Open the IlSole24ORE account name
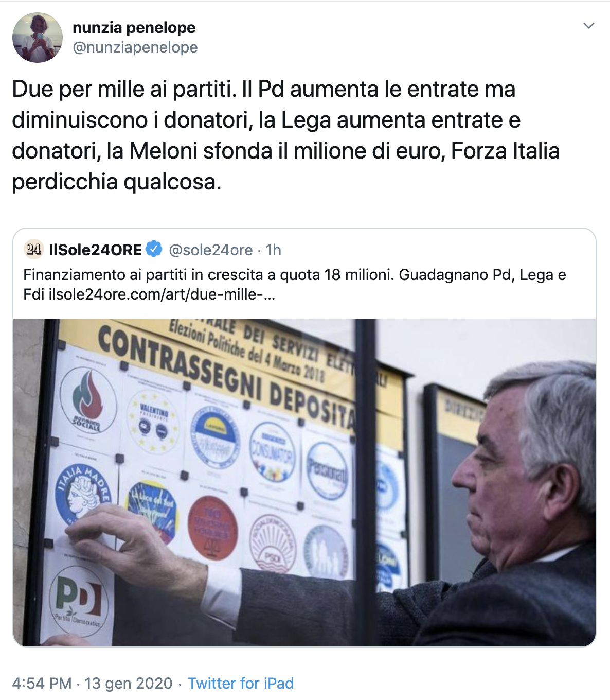This screenshot has height=700, width=610. click(95, 250)
